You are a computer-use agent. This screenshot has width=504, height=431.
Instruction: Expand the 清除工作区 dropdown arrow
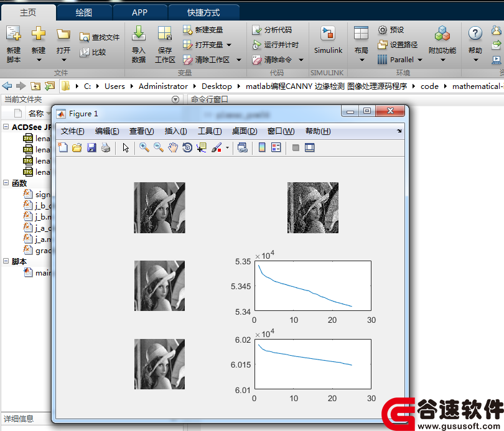[x=239, y=60]
